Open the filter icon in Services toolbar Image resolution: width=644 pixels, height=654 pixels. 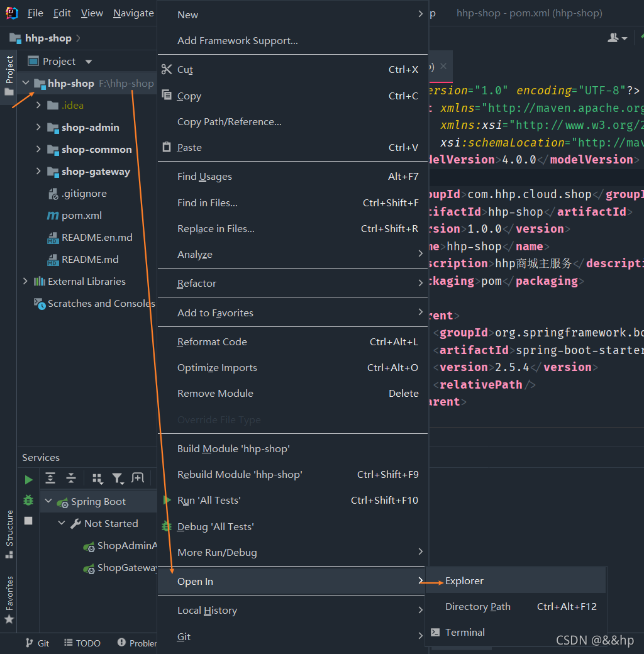[x=118, y=479]
